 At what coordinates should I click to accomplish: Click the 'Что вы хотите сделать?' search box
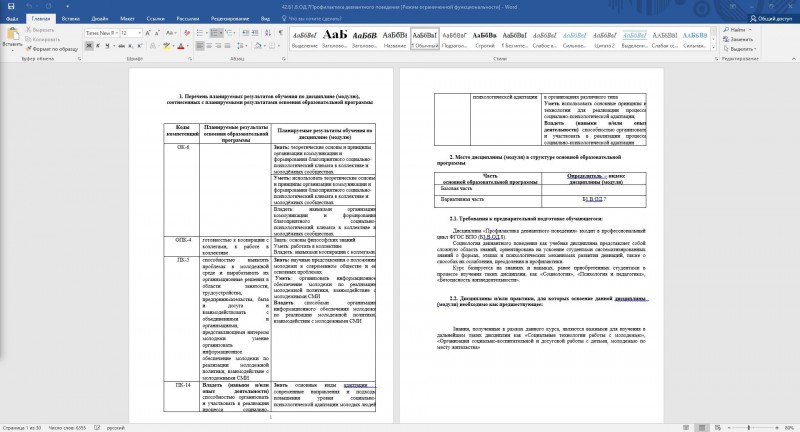311,19
